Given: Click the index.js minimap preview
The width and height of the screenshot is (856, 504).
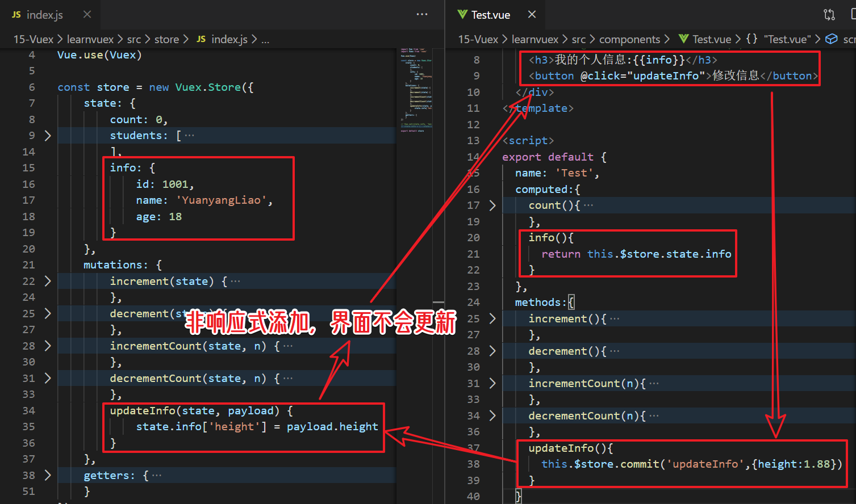Looking at the screenshot, I should coord(416,90).
